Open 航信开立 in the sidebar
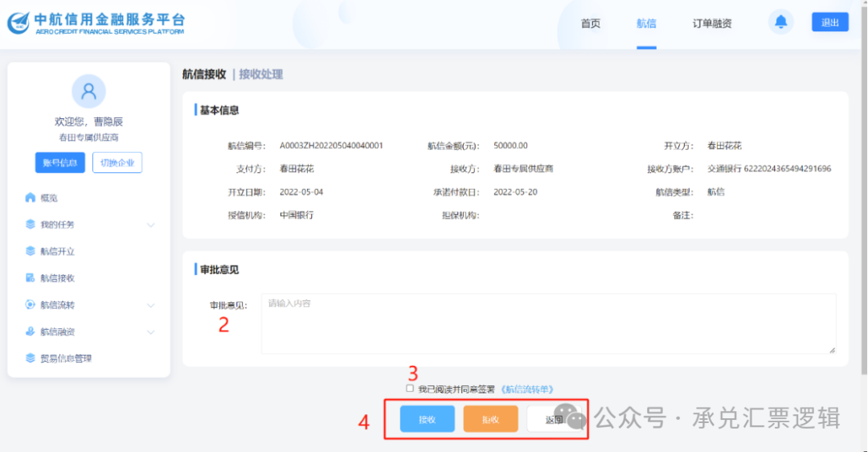The width and height of the screenshot is (868, 452). [58, 252]
